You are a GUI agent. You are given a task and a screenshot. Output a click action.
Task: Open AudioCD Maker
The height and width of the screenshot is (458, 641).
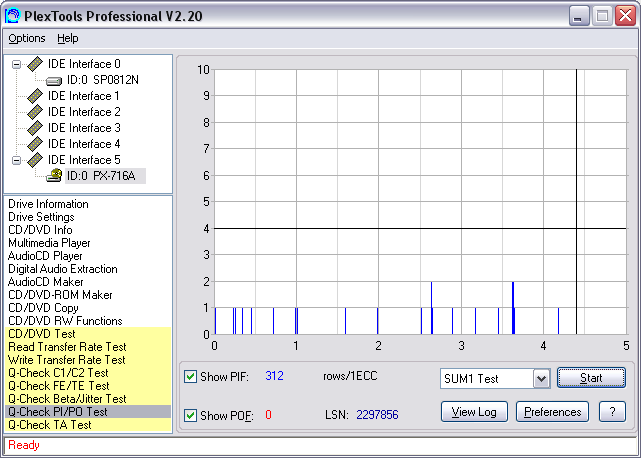point(45,282)
